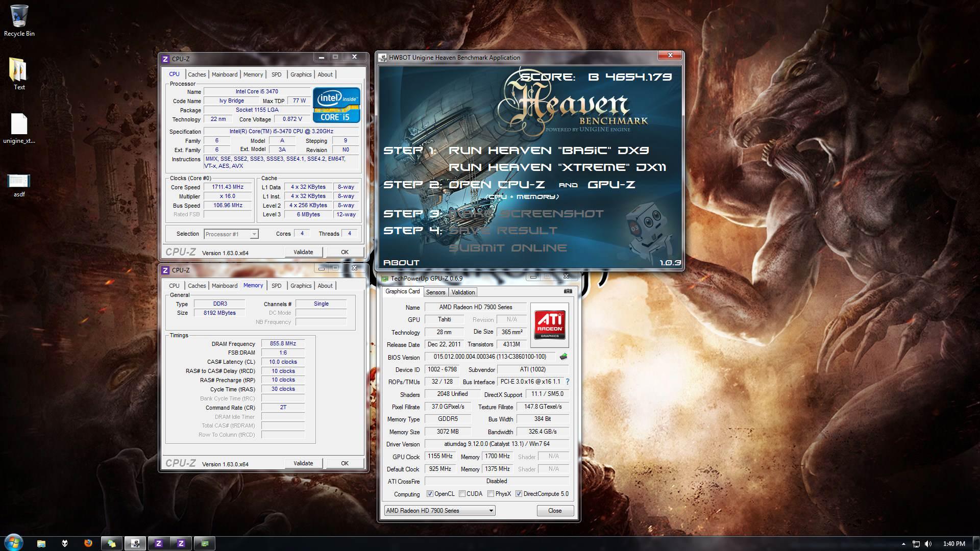The image size is (980, 551).
Task: Open the AMD Radeon HD 7900 Series dropdown
Action: pos(439,511)
